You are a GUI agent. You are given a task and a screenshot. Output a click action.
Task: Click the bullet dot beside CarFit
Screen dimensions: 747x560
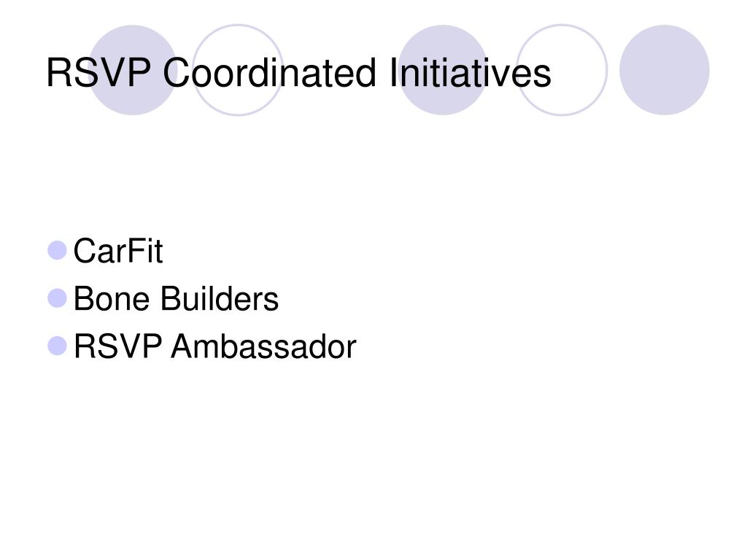point(57,251)
